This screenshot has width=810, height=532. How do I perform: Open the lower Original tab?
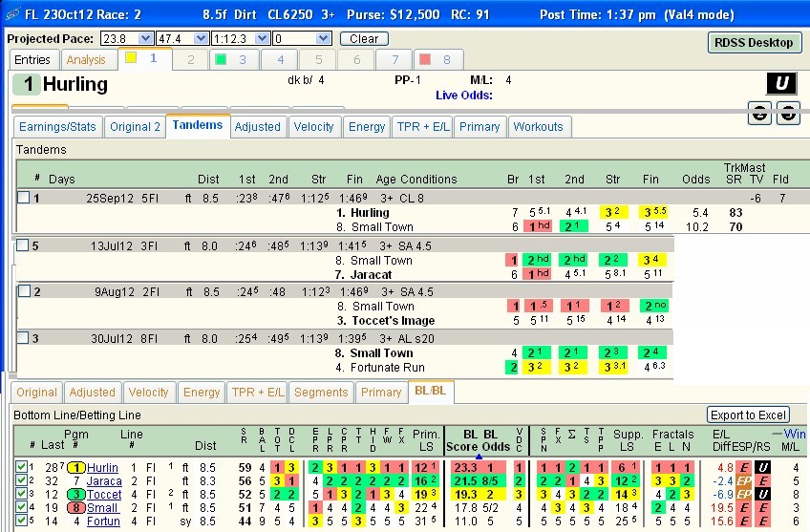pyautogui.click(x=36, y=393)
